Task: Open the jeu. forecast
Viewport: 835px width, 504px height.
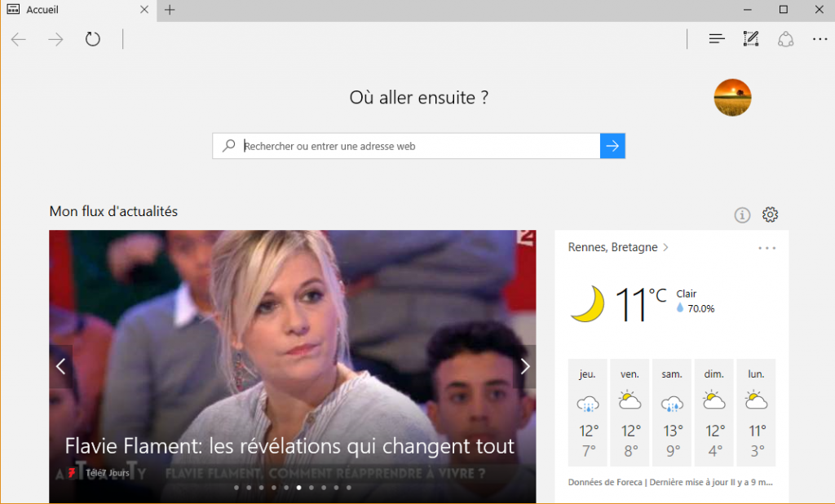Action: point(587,413)
